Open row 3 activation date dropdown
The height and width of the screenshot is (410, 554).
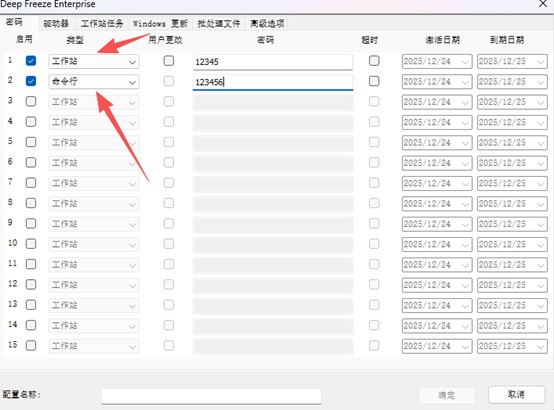(437, 102)
